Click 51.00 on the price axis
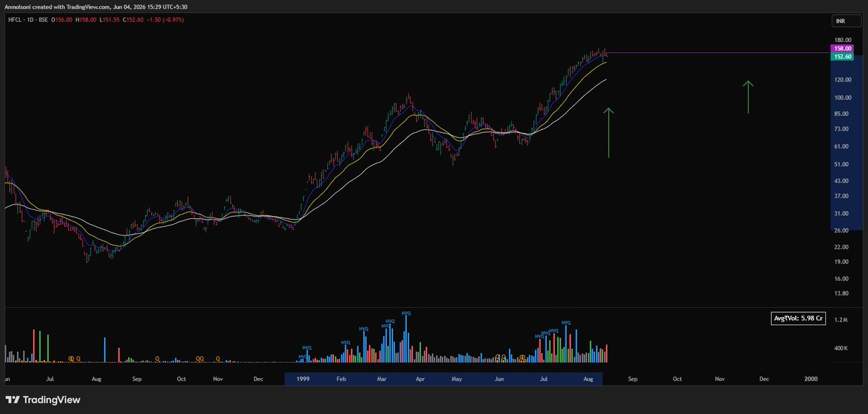The width and height of the screenshot is (868, 414). 841,164
